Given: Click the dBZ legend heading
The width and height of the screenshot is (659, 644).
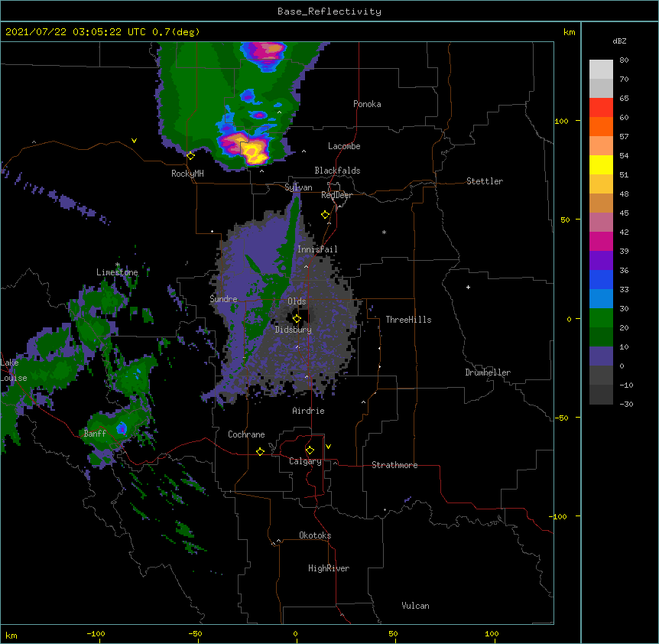Looking at the screenshot, I should pos(619,41).
